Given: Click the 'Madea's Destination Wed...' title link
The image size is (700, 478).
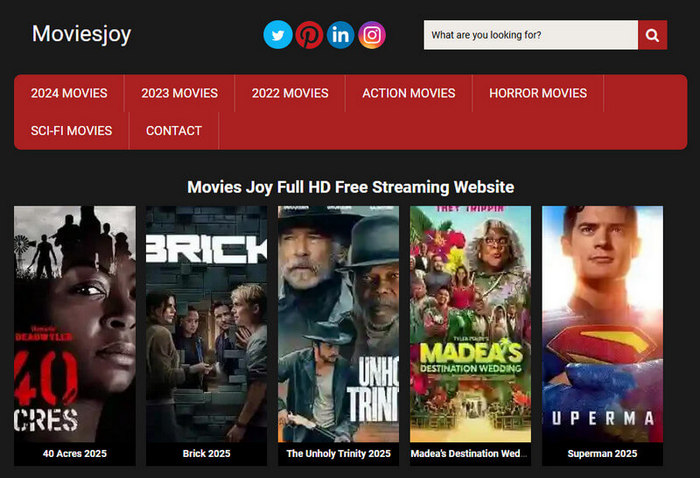Looking at the screenshot, I should click(x=469, y=453).
